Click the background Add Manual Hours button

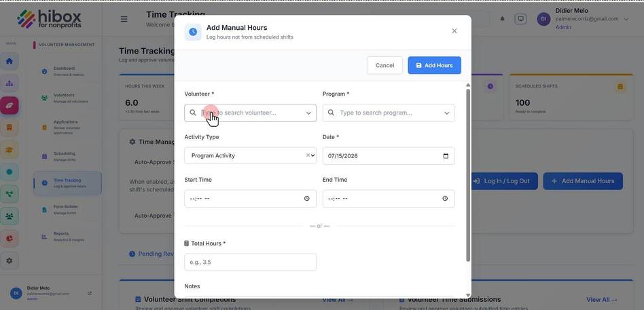tap(583, 181)
